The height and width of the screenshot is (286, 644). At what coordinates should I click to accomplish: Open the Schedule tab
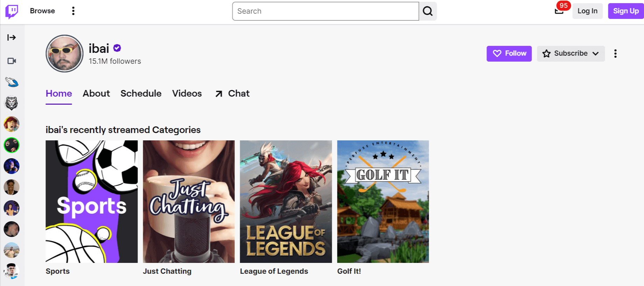[141, 93]
